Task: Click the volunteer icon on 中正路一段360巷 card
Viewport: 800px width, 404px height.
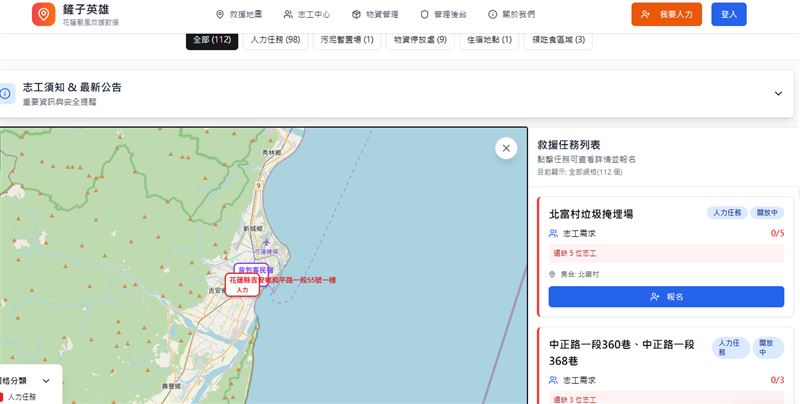Action: click(x=553, y=380)
